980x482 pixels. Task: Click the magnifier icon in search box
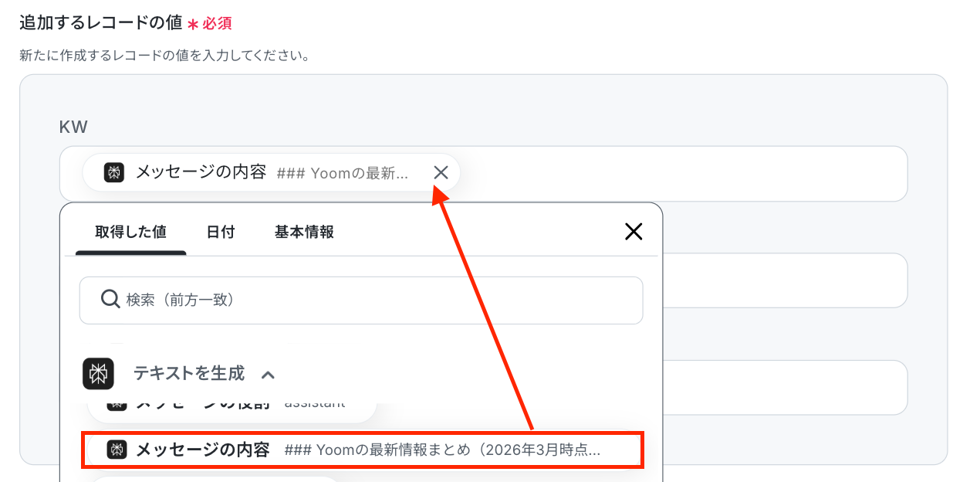110,299
